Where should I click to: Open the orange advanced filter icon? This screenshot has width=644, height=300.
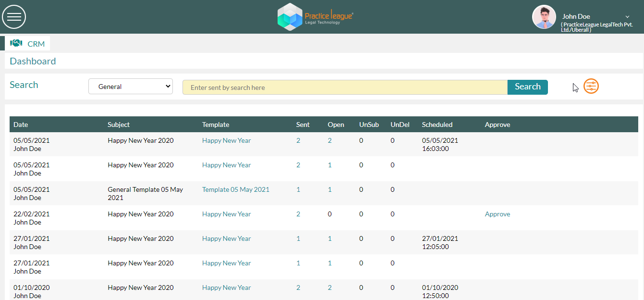[591, 87]
